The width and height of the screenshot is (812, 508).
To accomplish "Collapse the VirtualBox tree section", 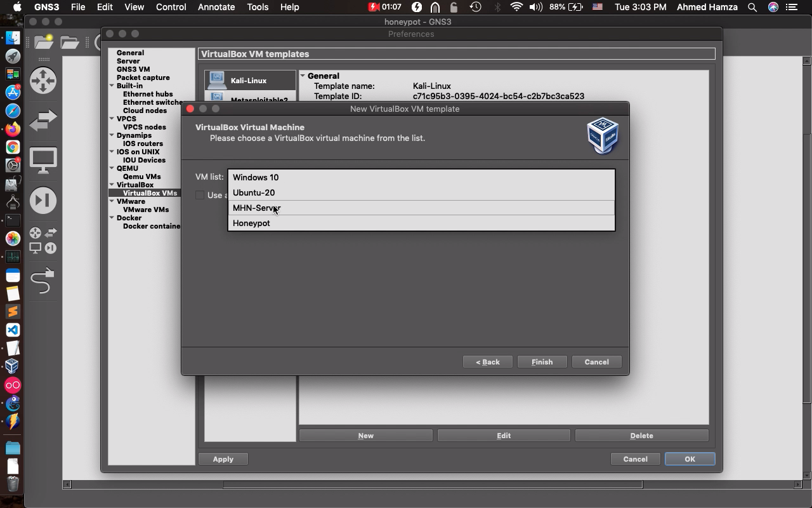I will coord(112,185).
